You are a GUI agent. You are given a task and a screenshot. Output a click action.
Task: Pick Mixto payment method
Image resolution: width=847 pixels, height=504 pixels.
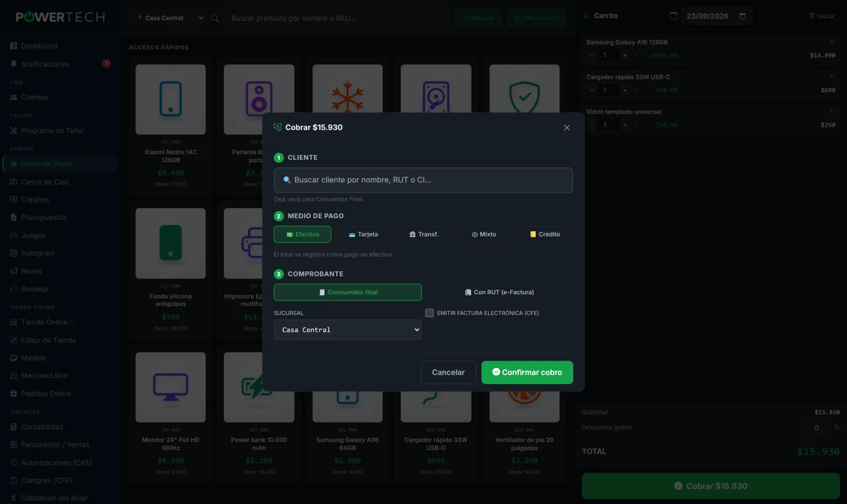click(x=484, y=235)
